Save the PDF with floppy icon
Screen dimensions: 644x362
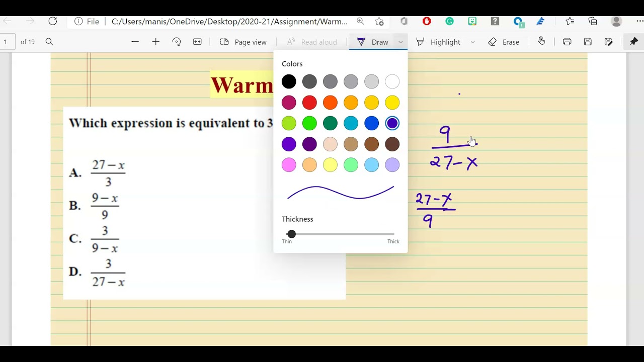[x=588, y=42]
